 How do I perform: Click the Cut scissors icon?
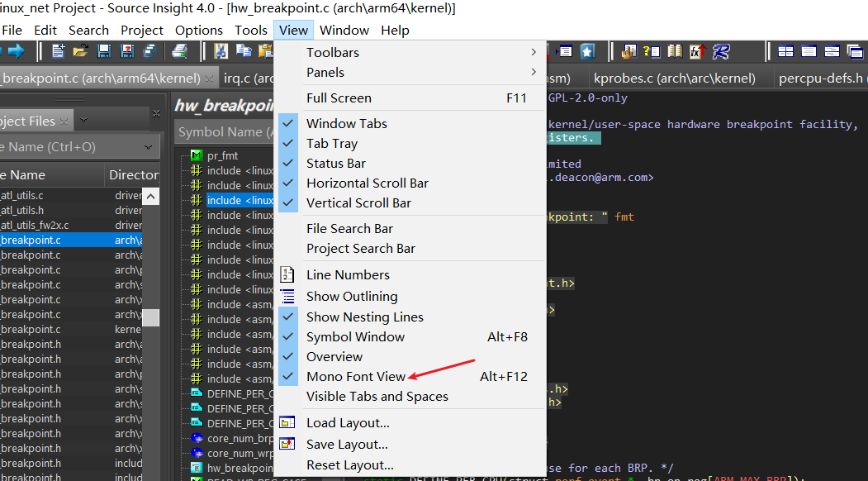pos(221,51)
